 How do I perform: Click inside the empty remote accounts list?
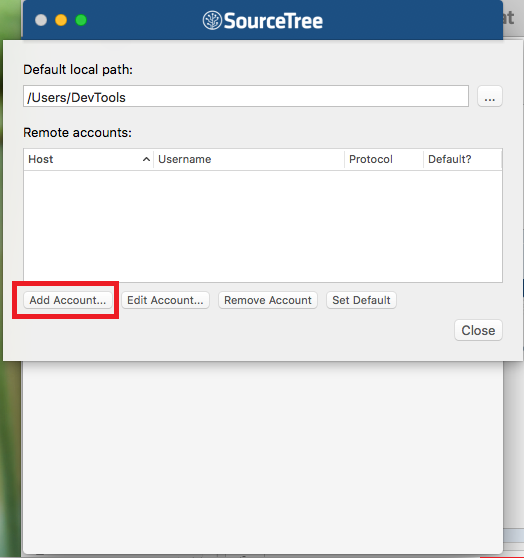(x=263, y=226)
